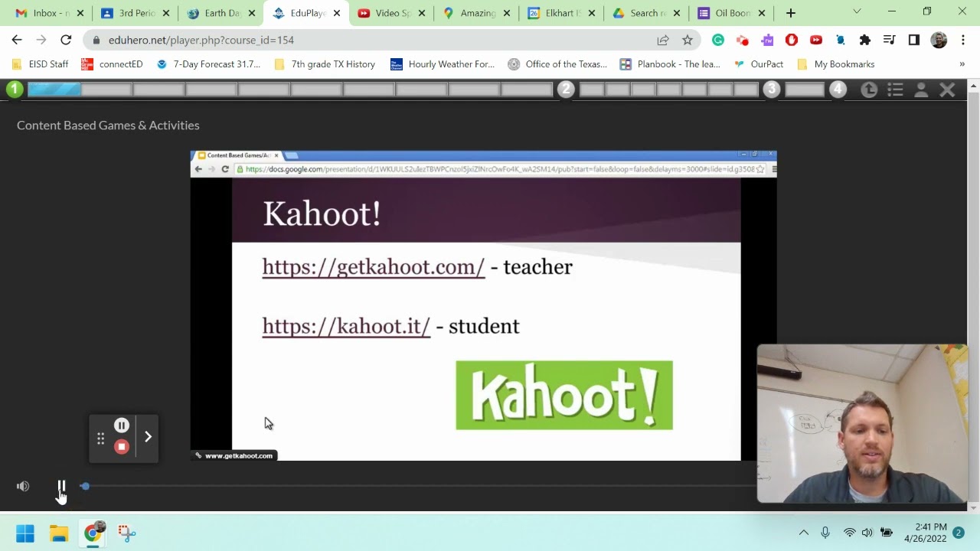This screenshot has height=551, width=980.
Task: Open the EduPlayer course outline list icon
Action: pyautogui.click(x=895, y=90)
